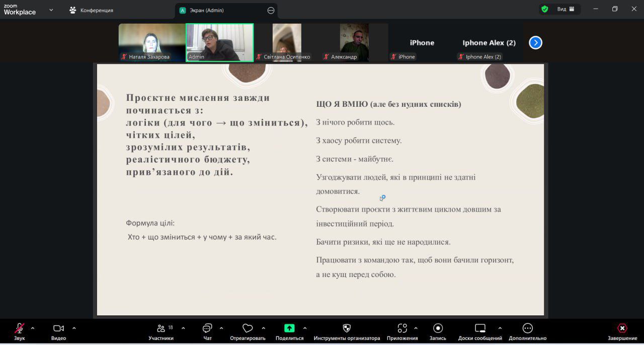Open Инструменты организатора shield icon
This screenshot has height=345, width=644.
[x=347, y=329]
